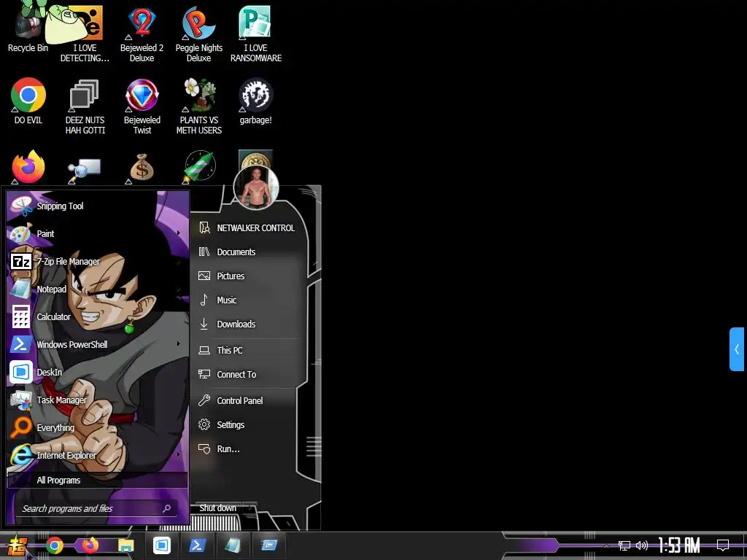The image size is (747, 560).
Task: Open the money bag desktop icon
Action: pyautogui.click(x=142, y=167)
